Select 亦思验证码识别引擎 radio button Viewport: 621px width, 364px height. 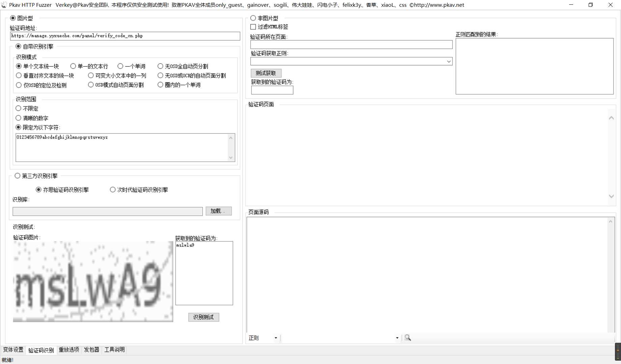point(39,190)
